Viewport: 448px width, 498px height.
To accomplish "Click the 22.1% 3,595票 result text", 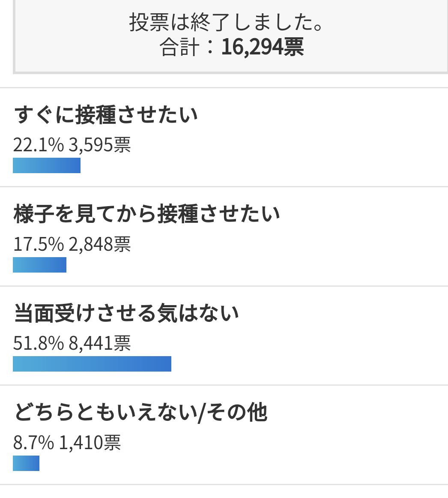I will tap(72, 145).
